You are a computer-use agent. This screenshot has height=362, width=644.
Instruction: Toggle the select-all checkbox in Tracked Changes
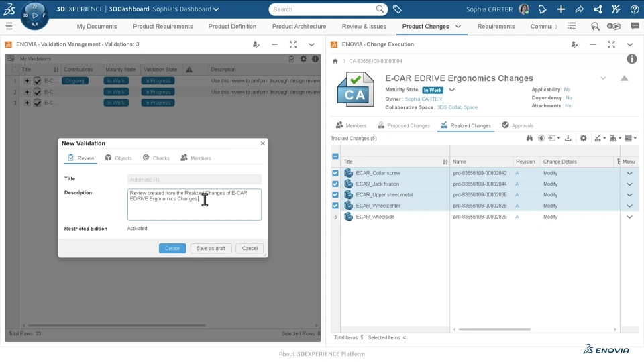point(335,156)
